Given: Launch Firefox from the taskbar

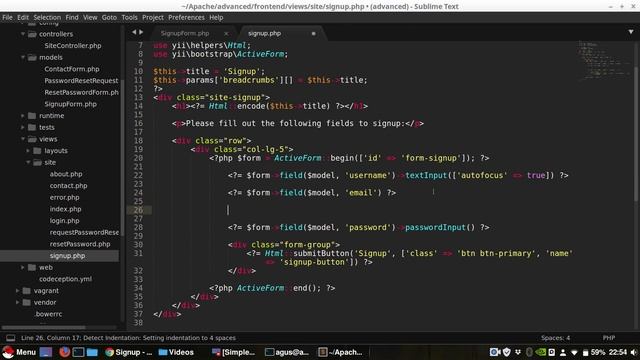Looking at the screenshot, I should coord(64,352).
